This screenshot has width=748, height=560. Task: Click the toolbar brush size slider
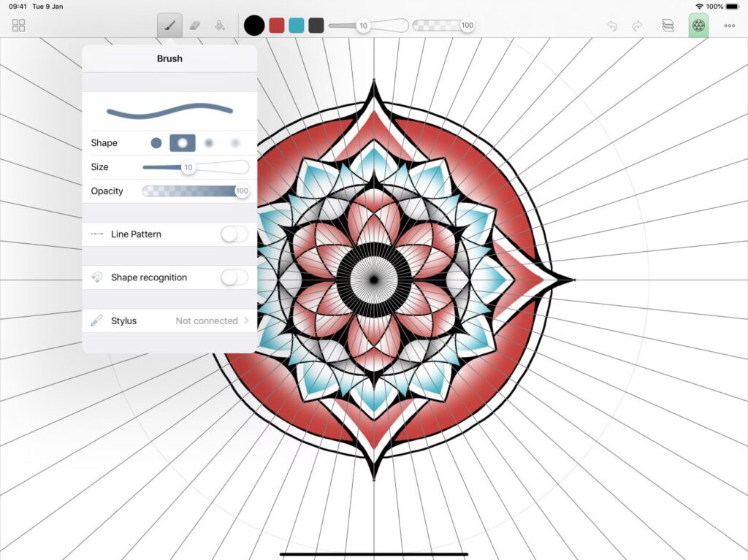(x=368, y=26)
